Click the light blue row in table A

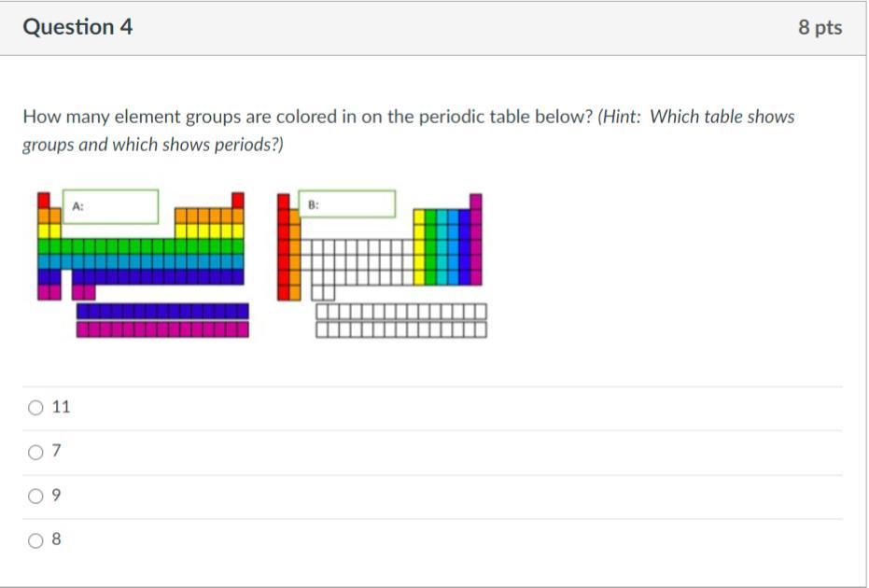[140, 261]
